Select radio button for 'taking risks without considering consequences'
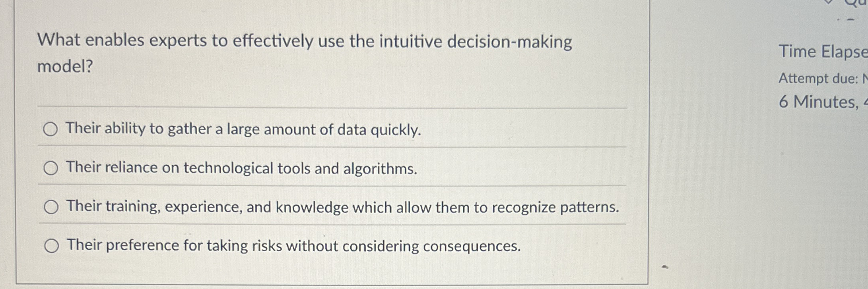 51,246
